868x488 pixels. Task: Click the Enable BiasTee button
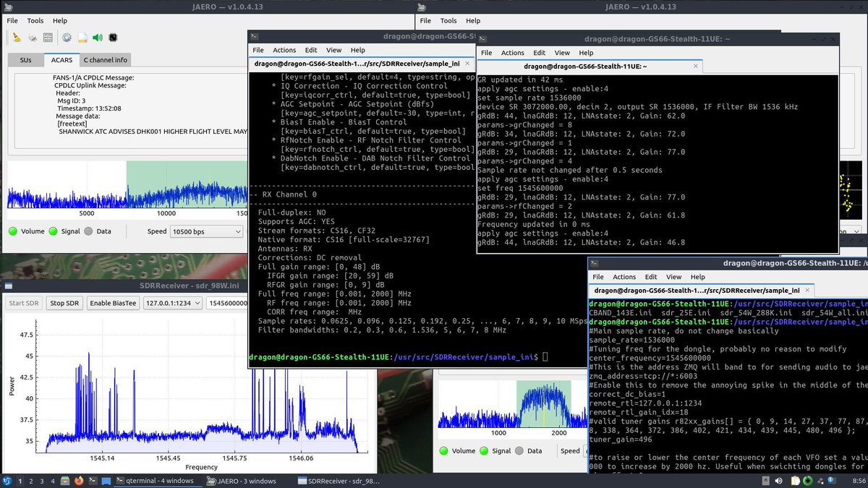pyautogui.click(x=113, y=304)
